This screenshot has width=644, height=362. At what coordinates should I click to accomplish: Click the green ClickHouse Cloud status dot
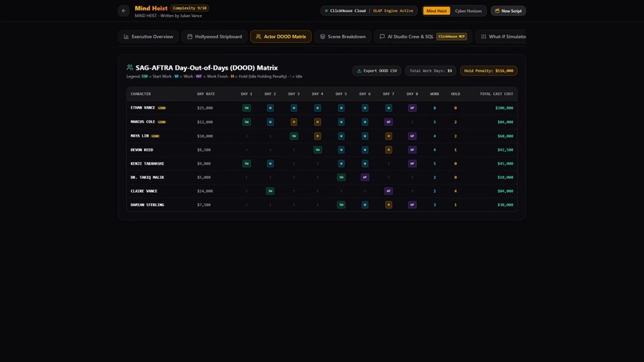coord(327,10)
